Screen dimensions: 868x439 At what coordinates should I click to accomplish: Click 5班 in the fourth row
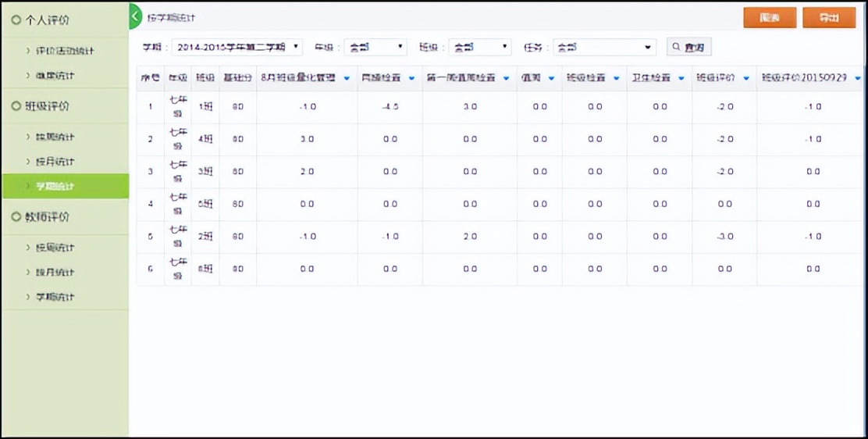(x=205, y=204)
